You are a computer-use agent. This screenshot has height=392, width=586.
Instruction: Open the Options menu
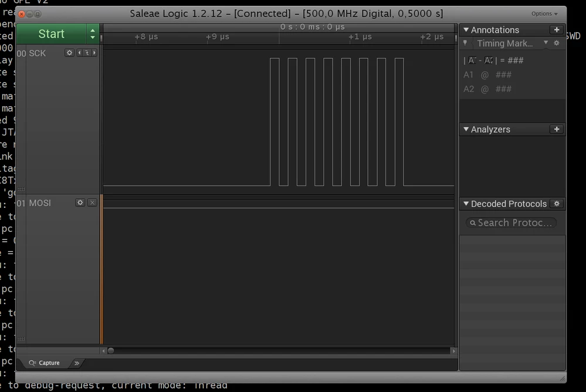pyautogui.click(x=544, y=14)
